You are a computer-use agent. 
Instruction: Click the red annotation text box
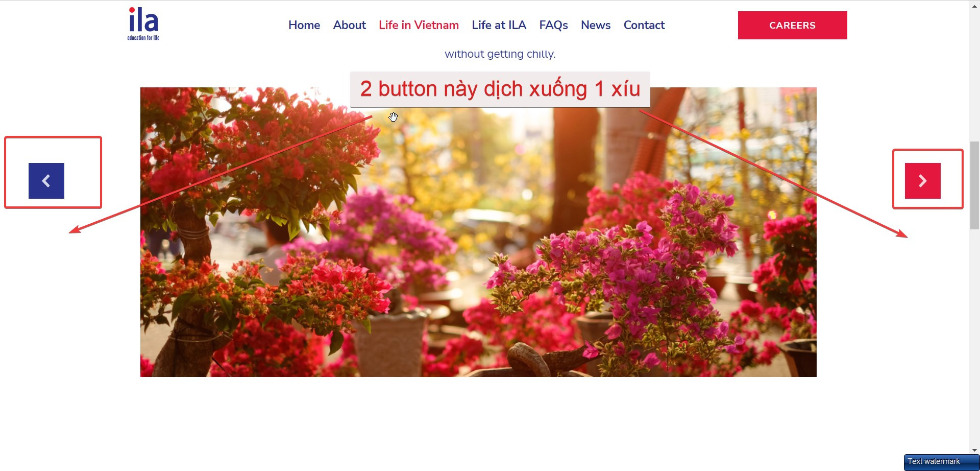[500, 89]
